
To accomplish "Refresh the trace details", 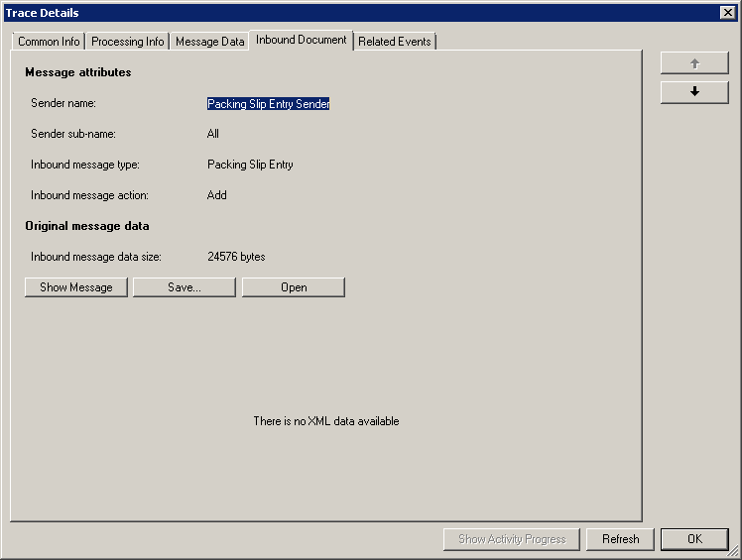I will click(x=620, y=539).
